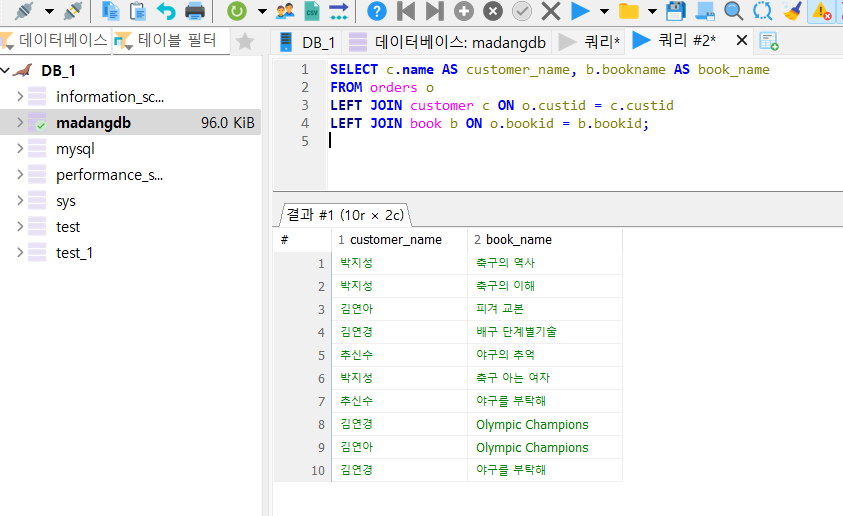Viewport: 843px width, 516px height.
Task: Switch to the database madangdb tab
Action: [x=447, y=42]
